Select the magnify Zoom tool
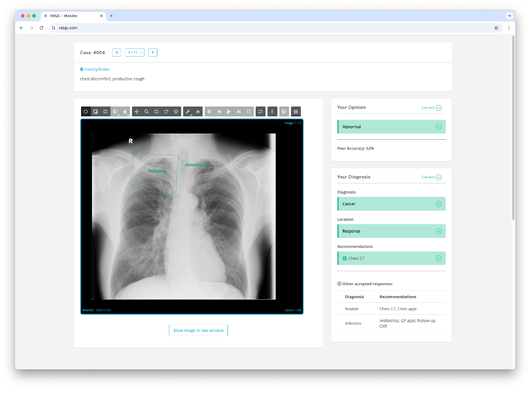The image size is (532, 399). (x=146, y=111)
